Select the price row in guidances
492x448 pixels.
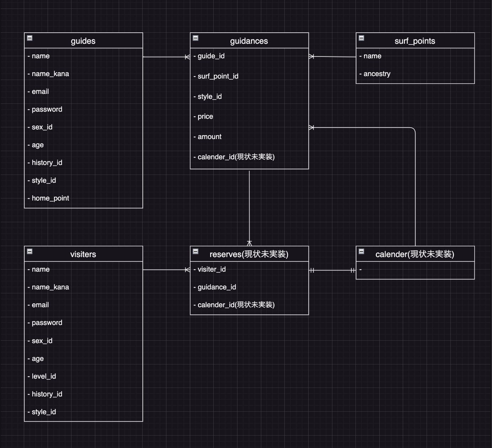pos(205,116)
